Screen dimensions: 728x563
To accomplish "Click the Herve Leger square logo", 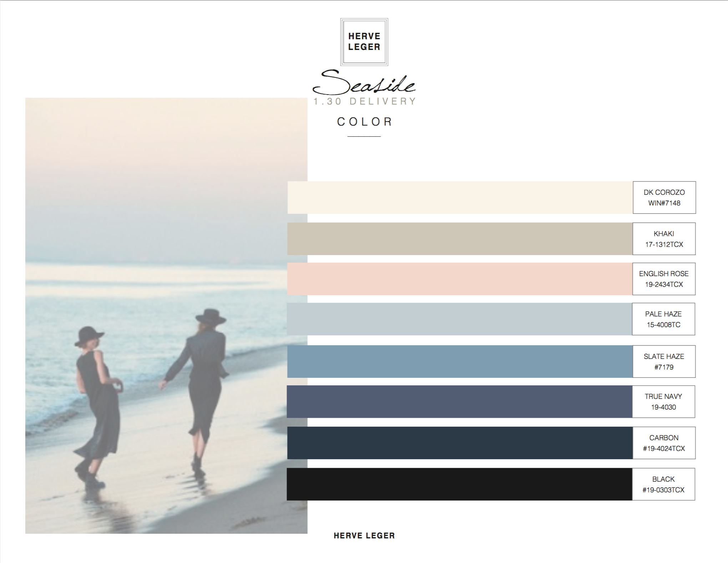I will pos(364,42).
